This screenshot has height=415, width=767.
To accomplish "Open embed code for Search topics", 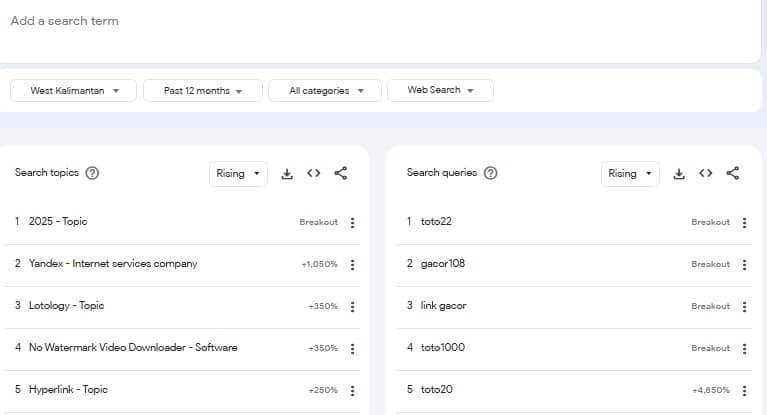I will [314, 173].
